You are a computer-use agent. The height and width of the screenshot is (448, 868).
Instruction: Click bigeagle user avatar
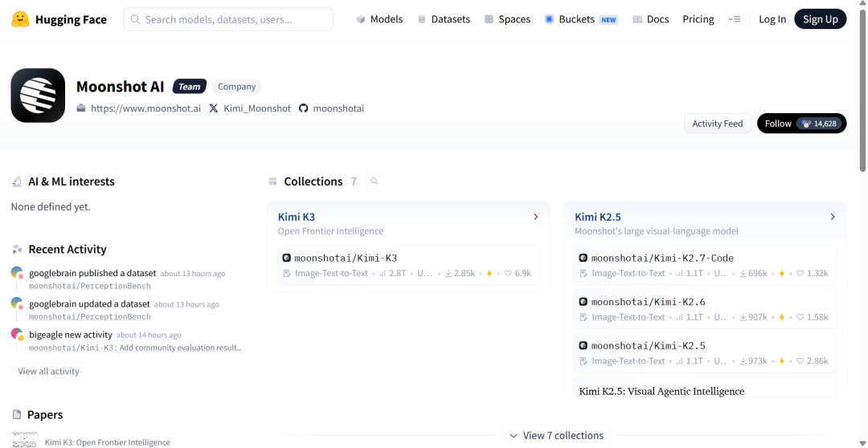(x=17, y=334)
